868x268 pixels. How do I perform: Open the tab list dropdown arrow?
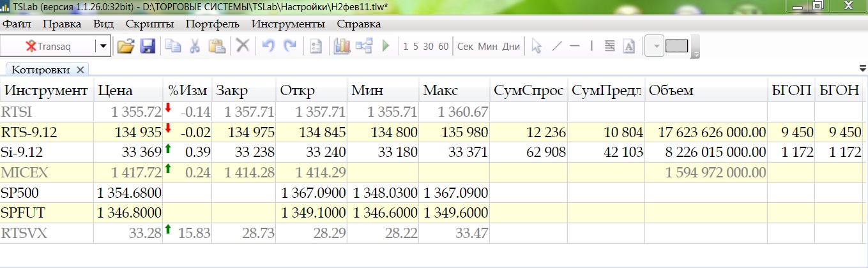[863, 68]
